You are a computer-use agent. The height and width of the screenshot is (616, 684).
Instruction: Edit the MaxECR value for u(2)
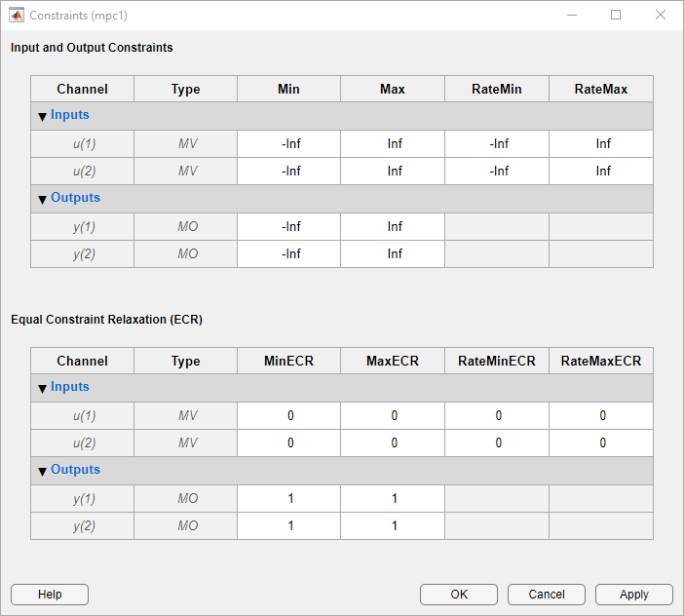393,443
